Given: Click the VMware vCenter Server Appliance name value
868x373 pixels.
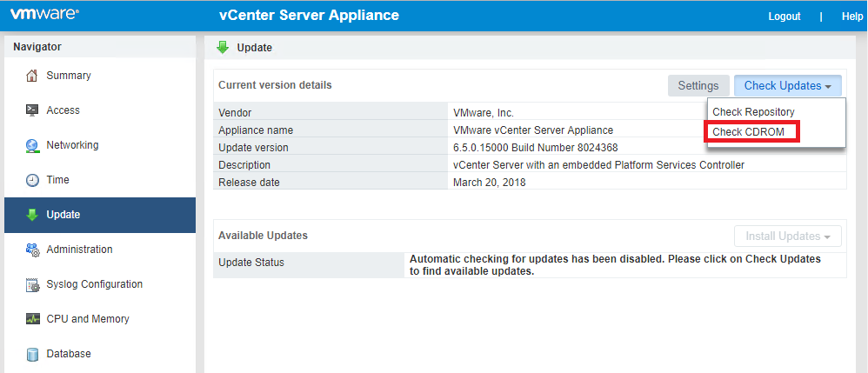Looking at the screenshot, I should point(533,130).
